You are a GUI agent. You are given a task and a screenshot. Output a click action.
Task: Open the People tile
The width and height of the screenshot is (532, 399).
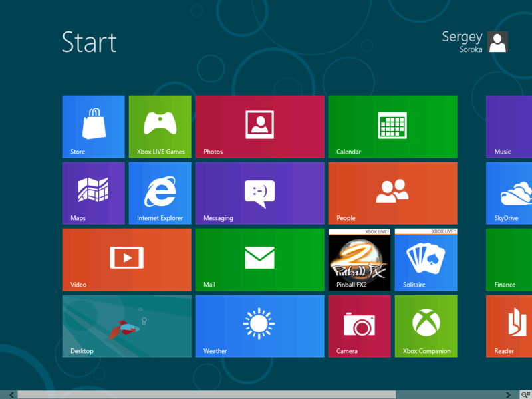click(x=392, y=193)
